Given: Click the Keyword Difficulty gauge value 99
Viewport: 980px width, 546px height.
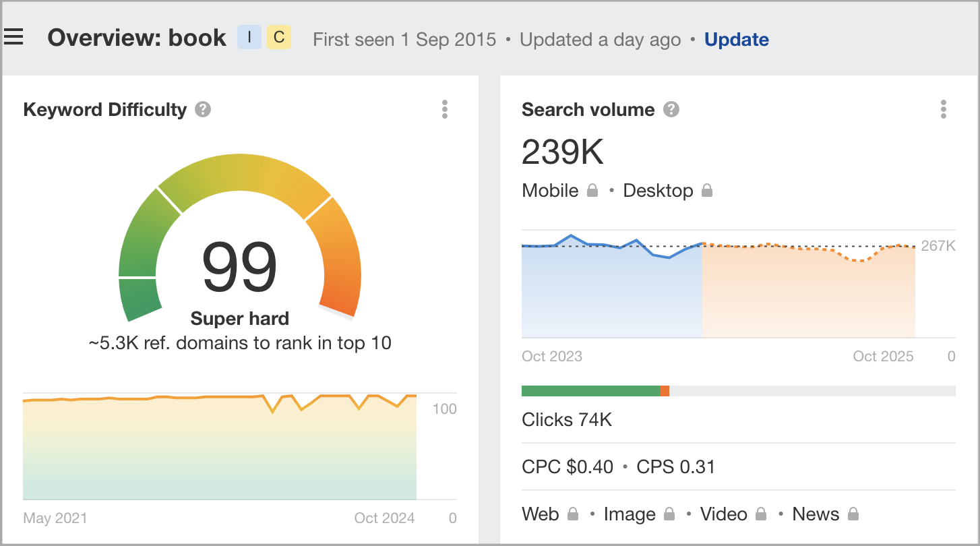Looking at the screenshot, I should [240, 267].
